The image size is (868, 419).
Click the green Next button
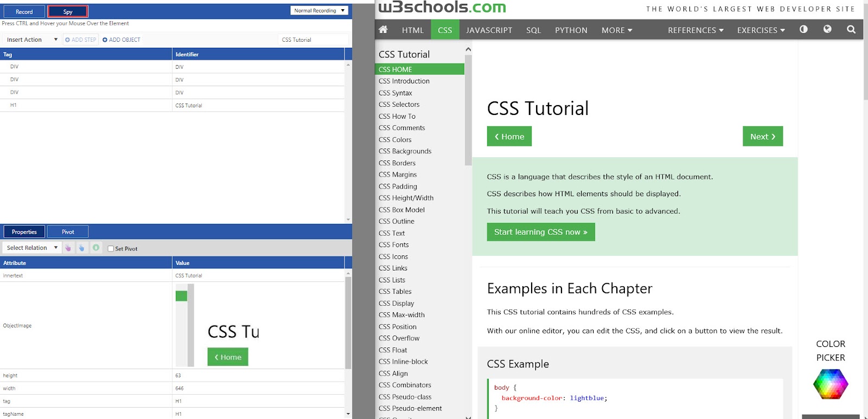[763, 136]
